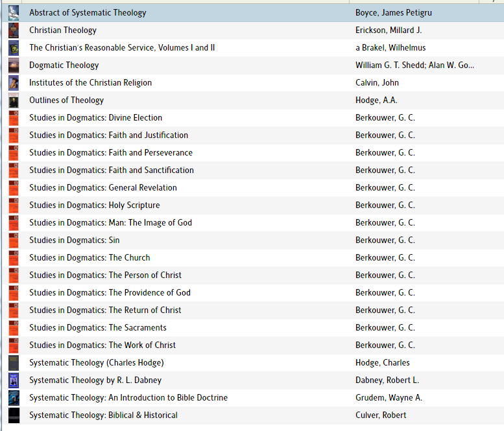The width and height of the screenshot is (504, 431).
Task: Select The Christian's Reasonable Service, Volumes I and II
Action: click(x=122, y=48)
